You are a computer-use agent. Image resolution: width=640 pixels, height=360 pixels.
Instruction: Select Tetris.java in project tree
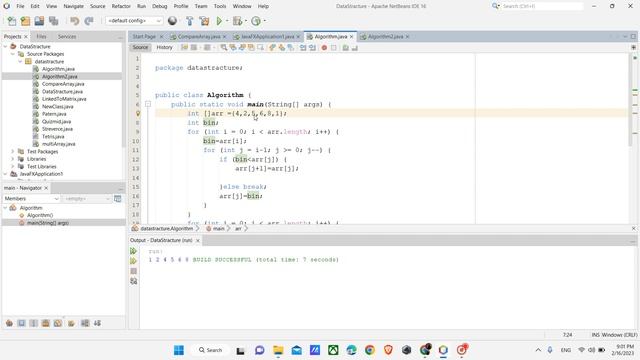click(x=53, y=137)
